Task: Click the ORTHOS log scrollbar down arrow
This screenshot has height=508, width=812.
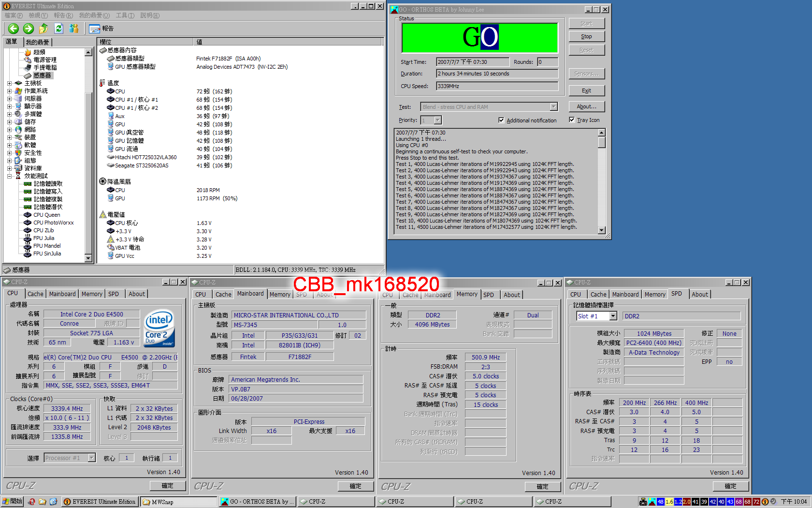Action: [x=602, y=230]
